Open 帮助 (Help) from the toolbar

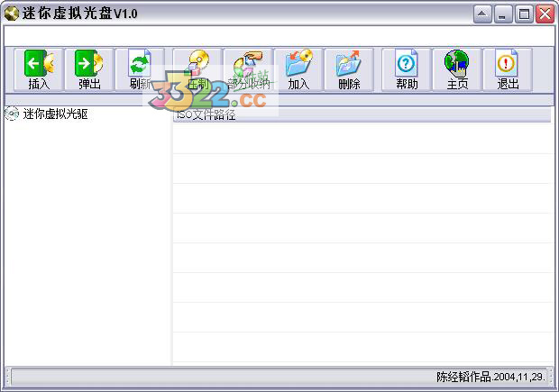[x=407, y=70]
